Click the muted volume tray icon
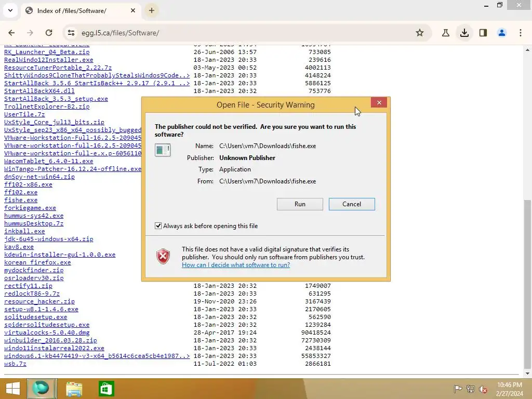 [483, 389]
